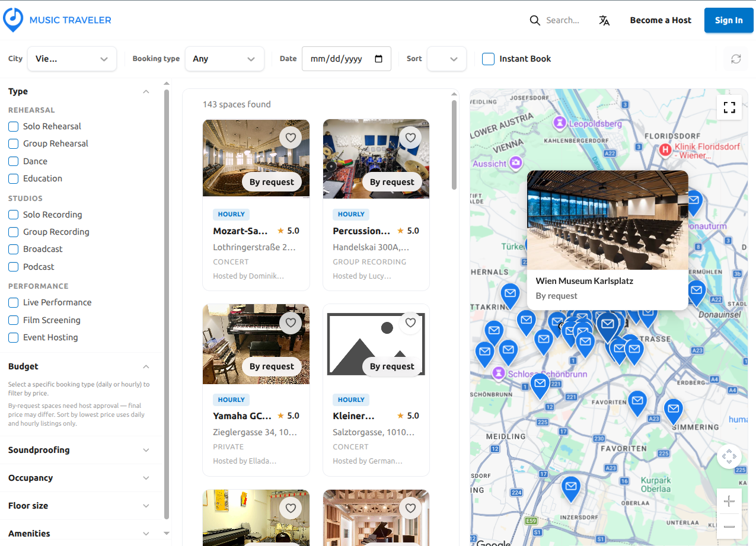This screenshot has height=546, width=756.
Task: Check the Dance filter
Action: (x=13, y=161)
